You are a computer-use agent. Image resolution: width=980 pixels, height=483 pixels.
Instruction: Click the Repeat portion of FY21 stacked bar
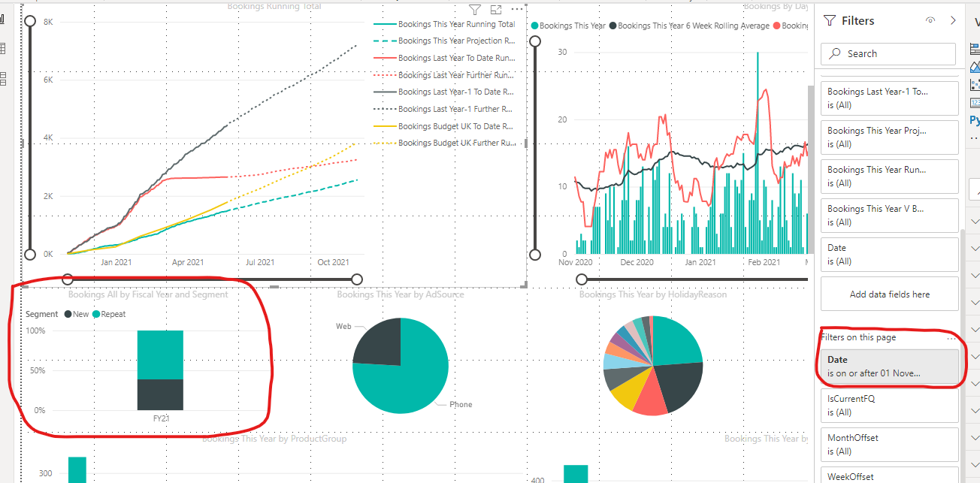[160, 355]
